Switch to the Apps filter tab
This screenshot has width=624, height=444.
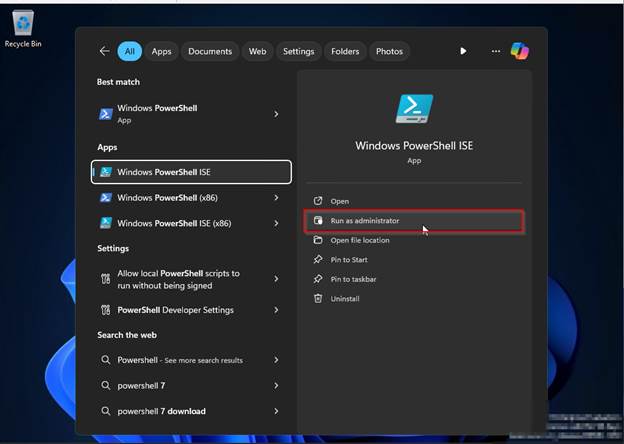[161, 51]
